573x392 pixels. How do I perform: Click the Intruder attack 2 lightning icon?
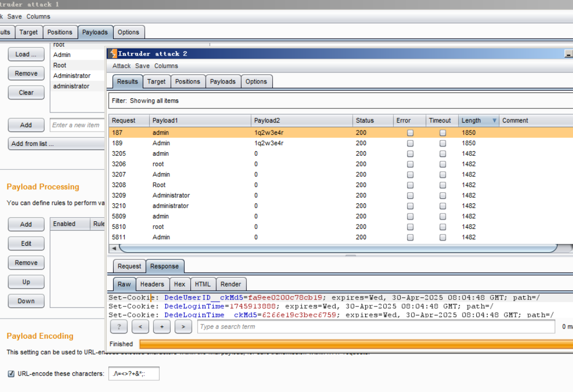113,54
